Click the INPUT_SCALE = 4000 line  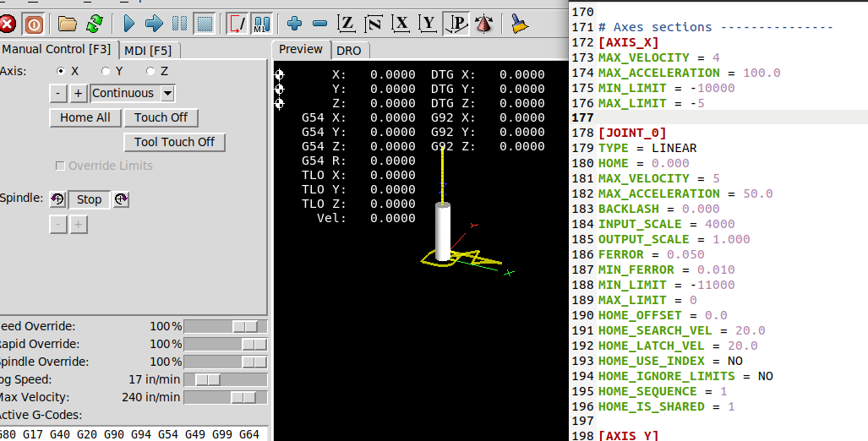click(x=667, y=224)
